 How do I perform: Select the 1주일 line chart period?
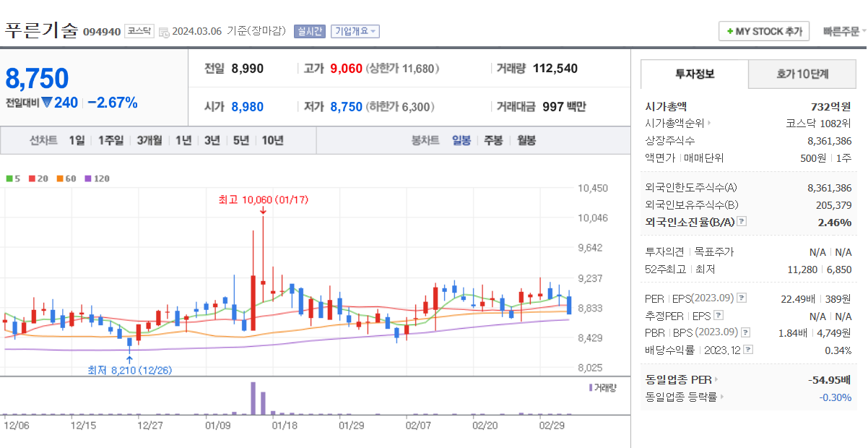(110, 140)
